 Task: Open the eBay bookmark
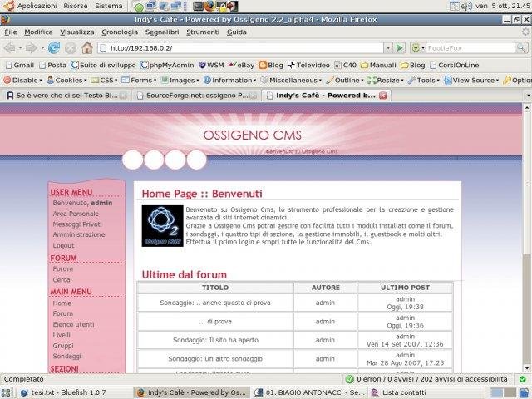pyautogui.click(x=241, y=65)
